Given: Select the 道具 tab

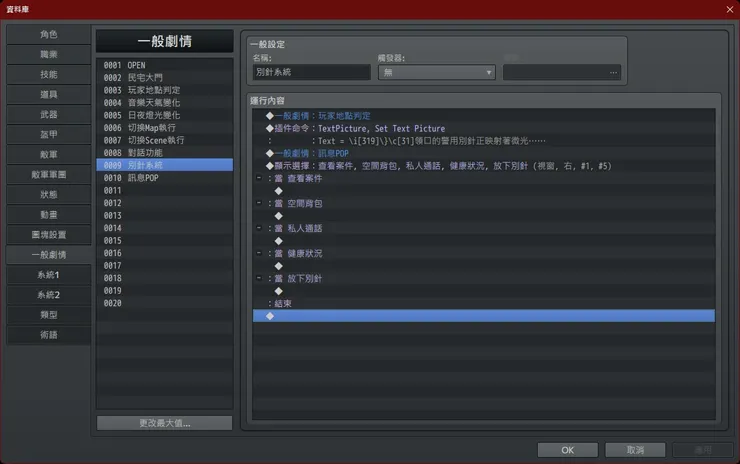Looking at the screenshot, I should (49, 94).
